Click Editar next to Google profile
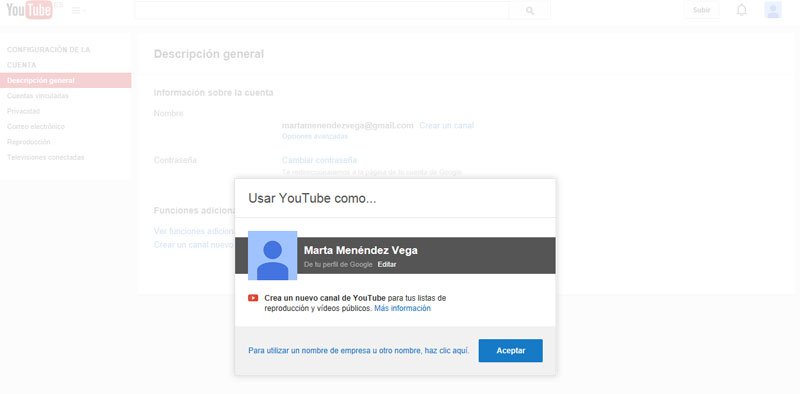Screen dimensions: 800x394 coord(387,264)
